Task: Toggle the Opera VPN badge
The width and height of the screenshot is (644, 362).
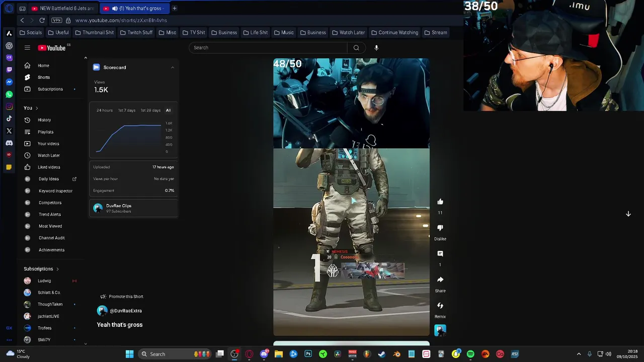Action: pos(57,20)
